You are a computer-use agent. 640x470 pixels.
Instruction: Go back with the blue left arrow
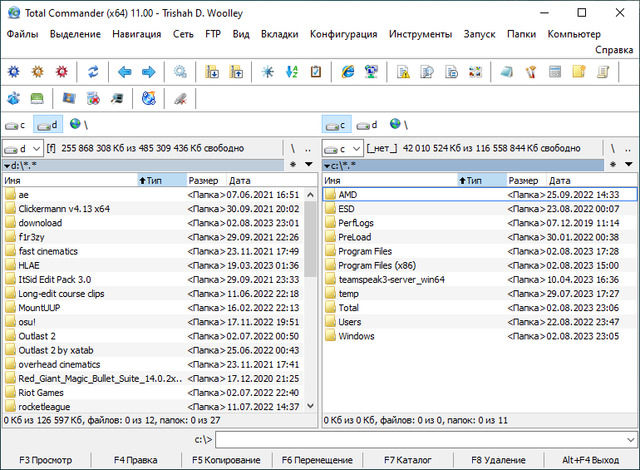pos(125,72)
